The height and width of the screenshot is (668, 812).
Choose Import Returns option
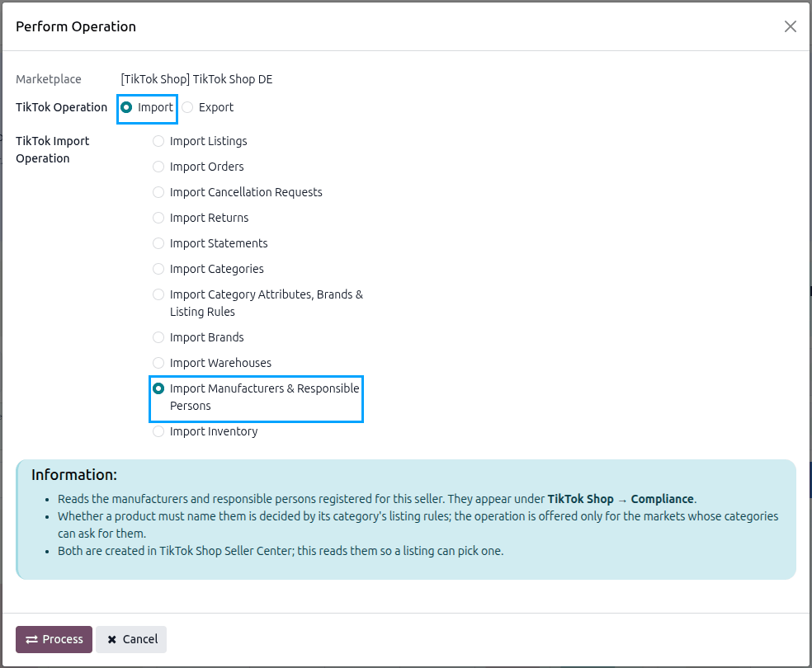158,218
